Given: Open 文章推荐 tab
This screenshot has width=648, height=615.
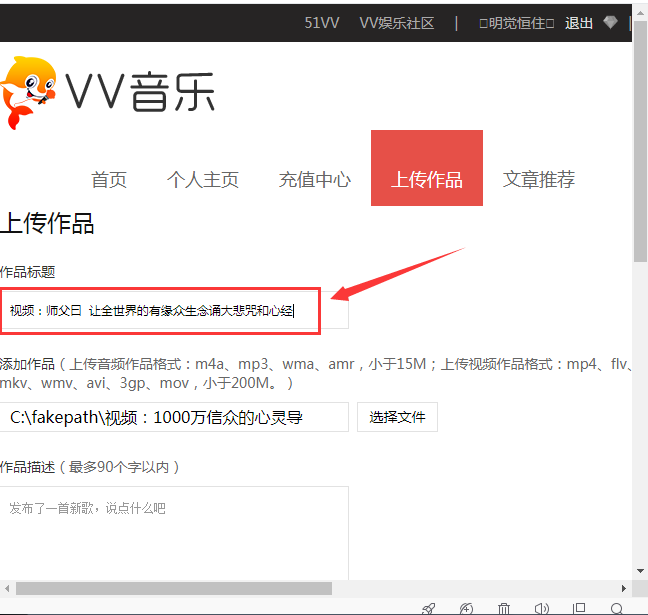Looking at the screenshot, I should pos(538,179).
